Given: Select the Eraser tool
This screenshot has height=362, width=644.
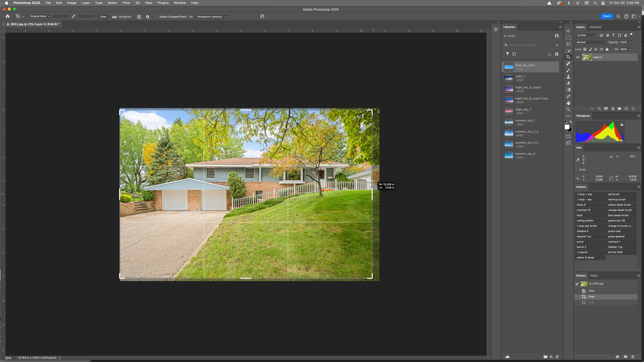Looking at the screenshot, I should pyautogui.click(x=568, y=83).
